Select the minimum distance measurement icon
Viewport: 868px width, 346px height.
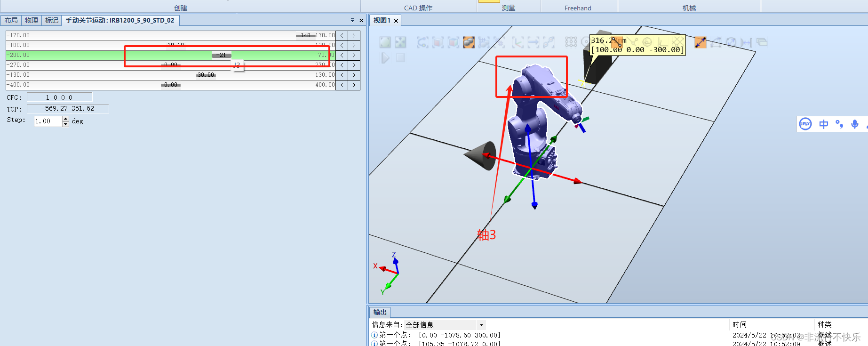click(746, 42)
